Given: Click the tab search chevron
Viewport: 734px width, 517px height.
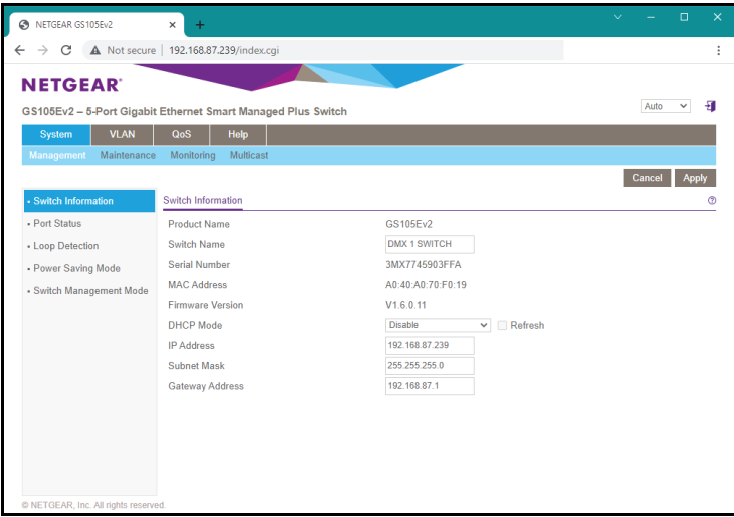Looking at the screenshot, I should click(x=617, y=17).
